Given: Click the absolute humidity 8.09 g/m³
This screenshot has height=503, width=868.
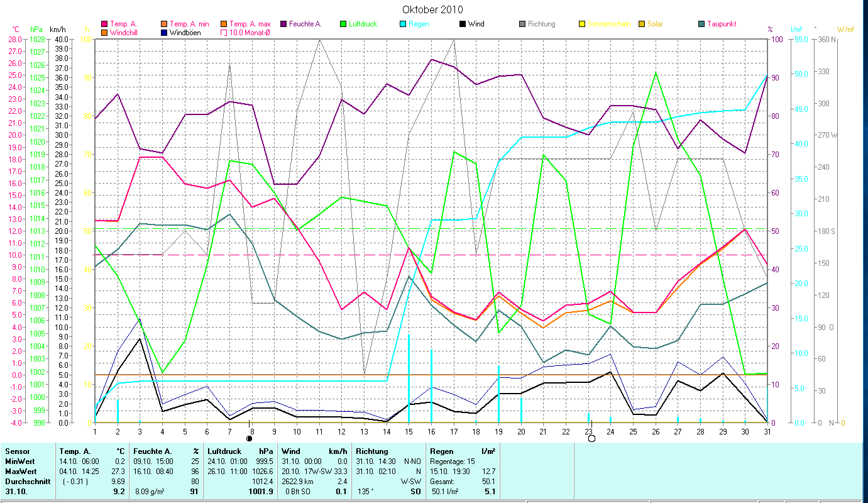Looking at the screenshot, I should pyautogui.click(x=149, y=492).
